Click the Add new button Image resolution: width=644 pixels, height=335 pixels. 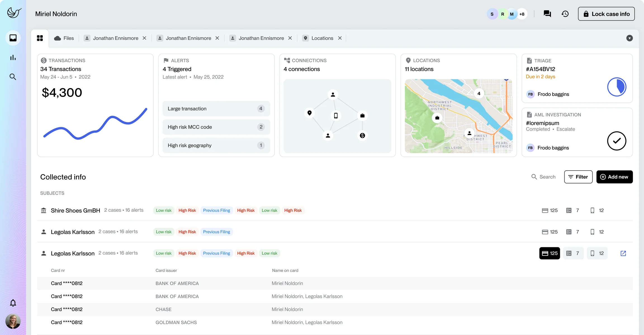(x=614, y=177)
